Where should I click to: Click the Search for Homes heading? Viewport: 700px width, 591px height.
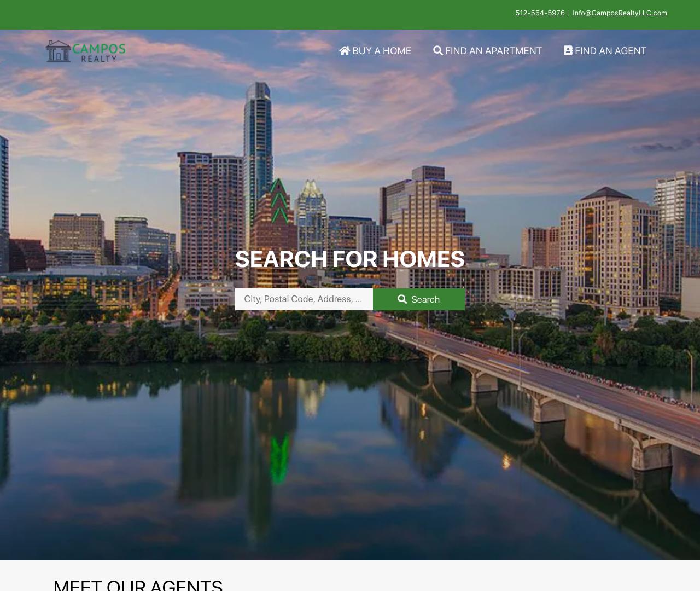(x=349, y=259)
